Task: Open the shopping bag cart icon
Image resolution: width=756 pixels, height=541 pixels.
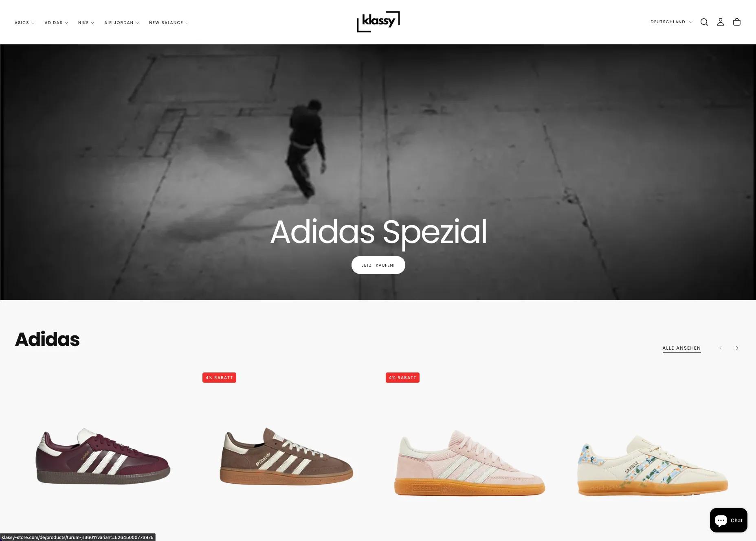Action: click(736, 22)
